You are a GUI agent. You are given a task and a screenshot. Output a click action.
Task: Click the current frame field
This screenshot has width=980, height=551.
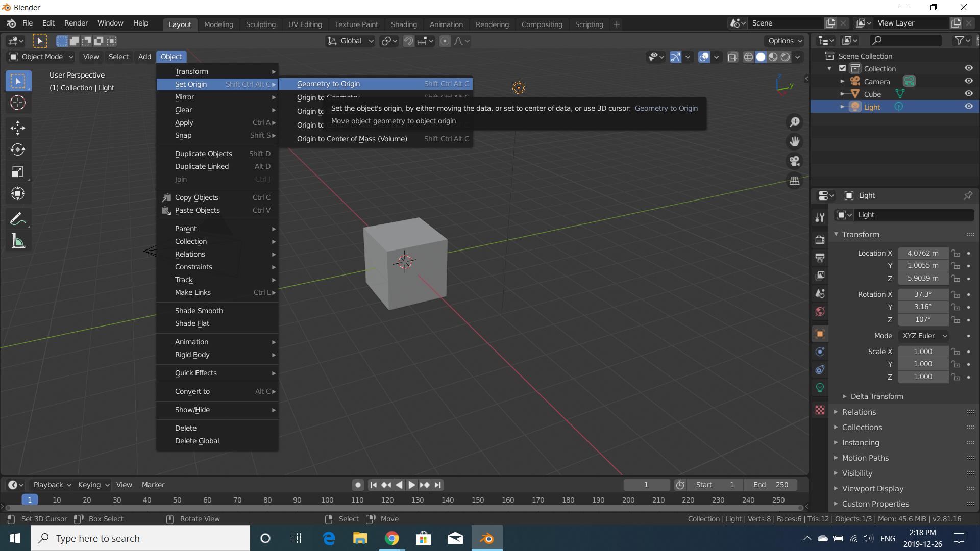click(x=646, y=485)
